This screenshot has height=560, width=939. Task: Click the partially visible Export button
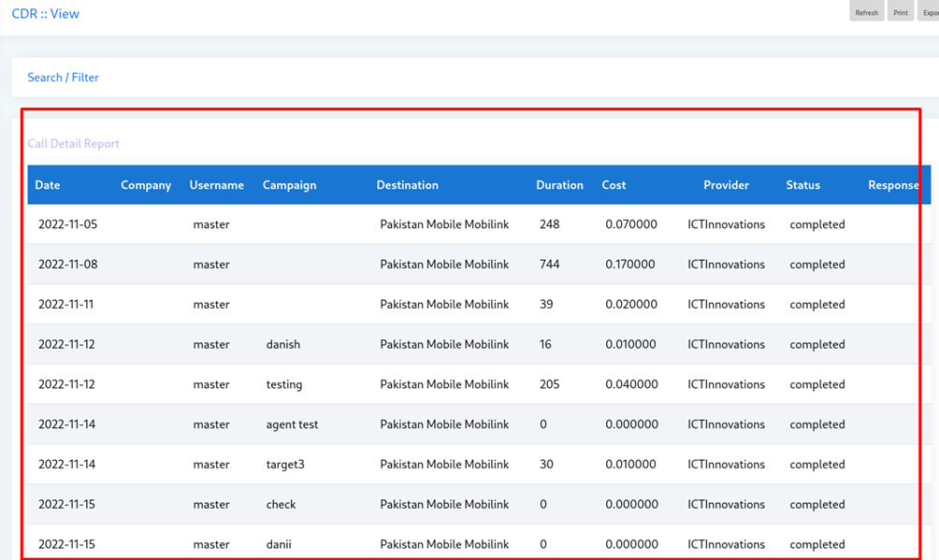[x=929, y=11]
